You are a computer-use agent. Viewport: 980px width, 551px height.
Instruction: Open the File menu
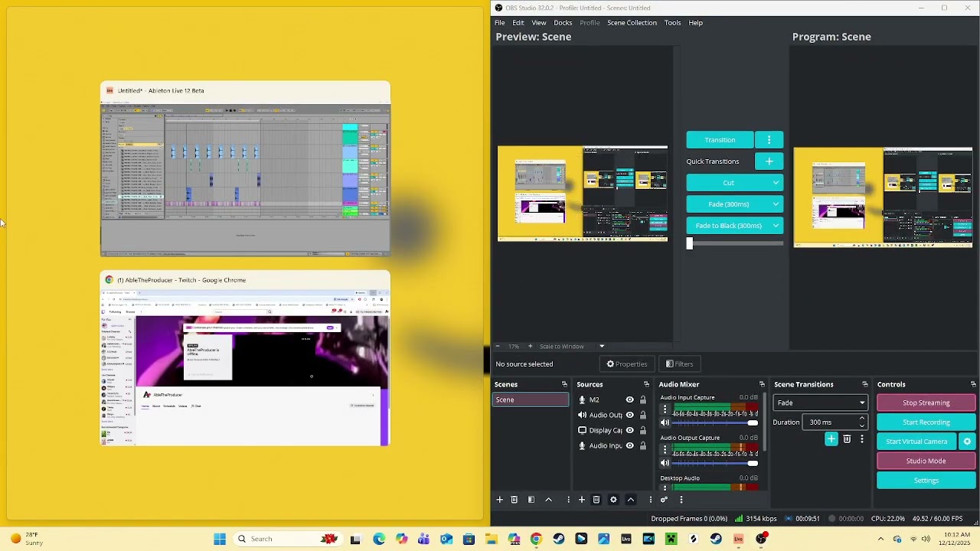point(500,23)
